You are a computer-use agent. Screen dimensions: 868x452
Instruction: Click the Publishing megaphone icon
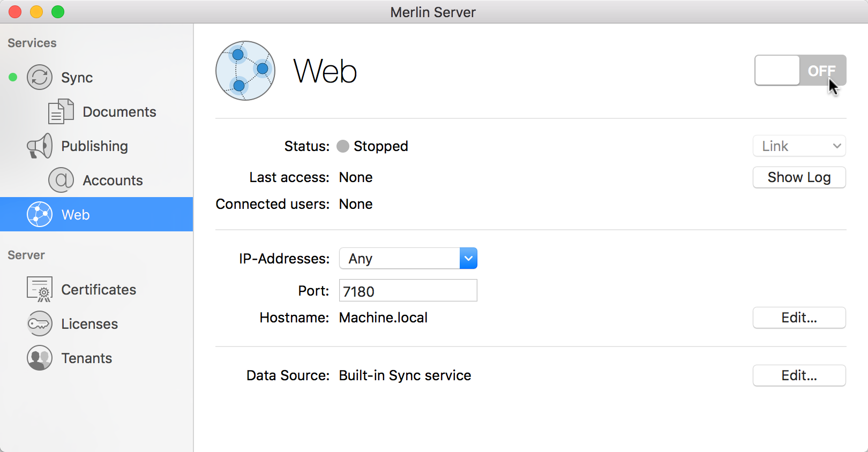tap(40, 146)
